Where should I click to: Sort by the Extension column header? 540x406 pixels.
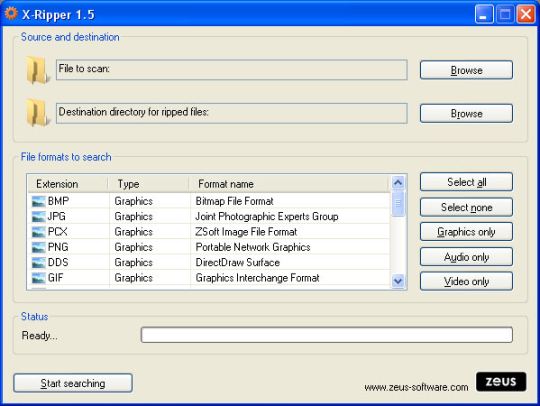pyautogui.click(x=68, y=184)
